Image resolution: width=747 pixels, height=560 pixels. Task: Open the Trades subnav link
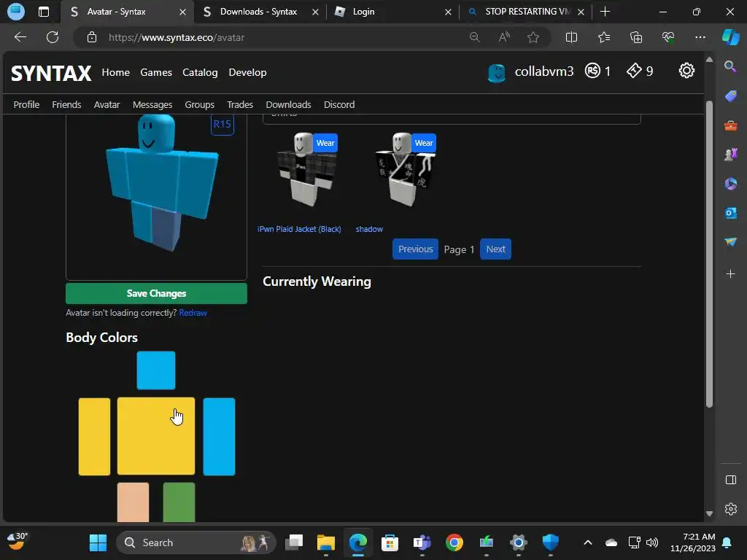click(x=239, y=104)
